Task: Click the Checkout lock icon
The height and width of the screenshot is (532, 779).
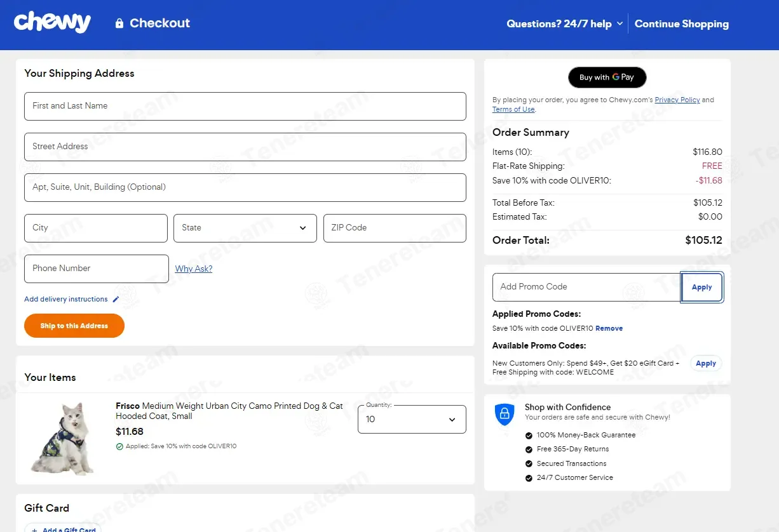Action: coord(119,23)
